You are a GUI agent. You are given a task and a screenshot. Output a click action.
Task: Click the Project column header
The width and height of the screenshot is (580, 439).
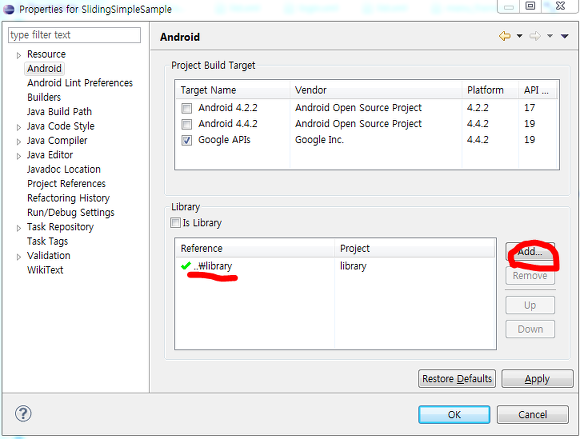pyautogui.click(x=415, y=249)
